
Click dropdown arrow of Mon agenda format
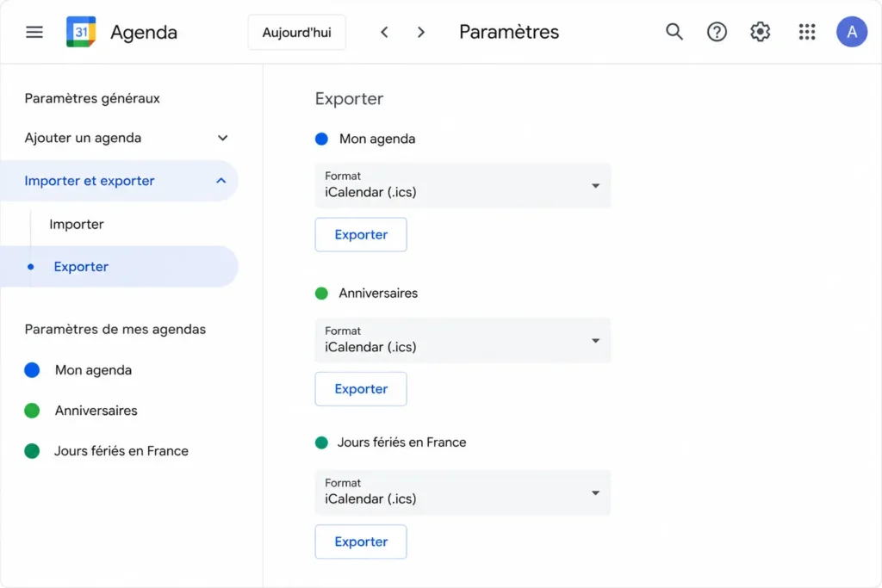pyautogui.click(x=595, y=186)
